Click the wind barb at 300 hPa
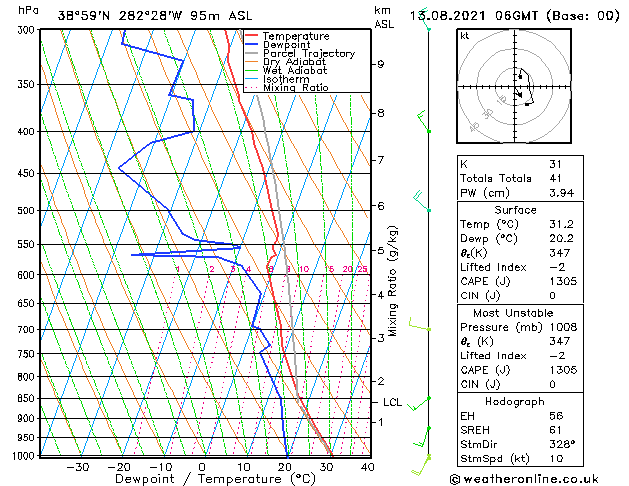 pyautogui.click(x=425, y=19)
